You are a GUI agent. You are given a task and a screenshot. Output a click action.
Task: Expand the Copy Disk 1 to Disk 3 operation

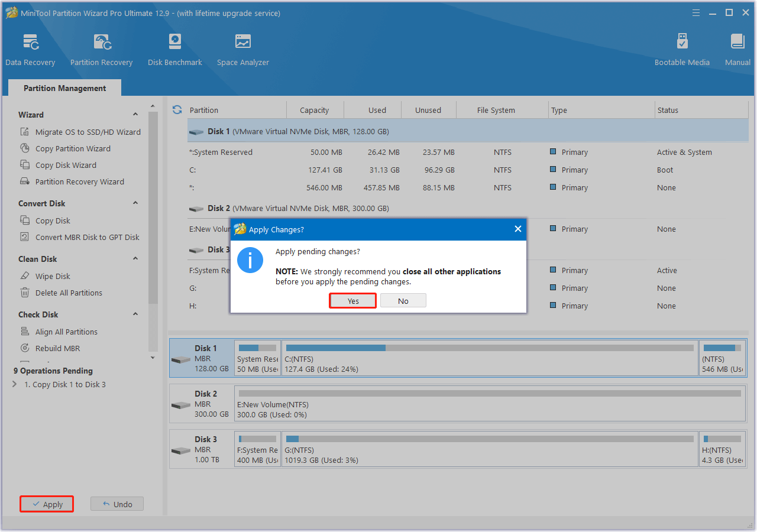click(14, 384)
